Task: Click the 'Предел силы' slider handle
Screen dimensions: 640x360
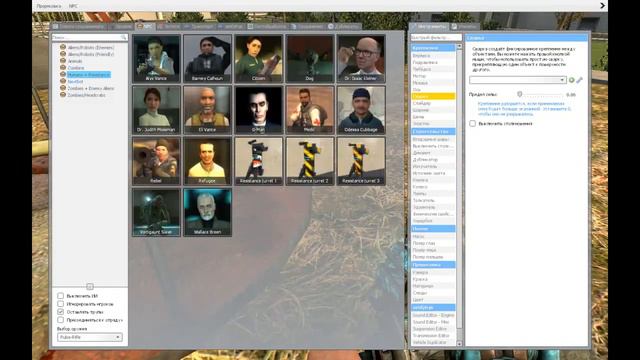Action: tap(520, 94)
